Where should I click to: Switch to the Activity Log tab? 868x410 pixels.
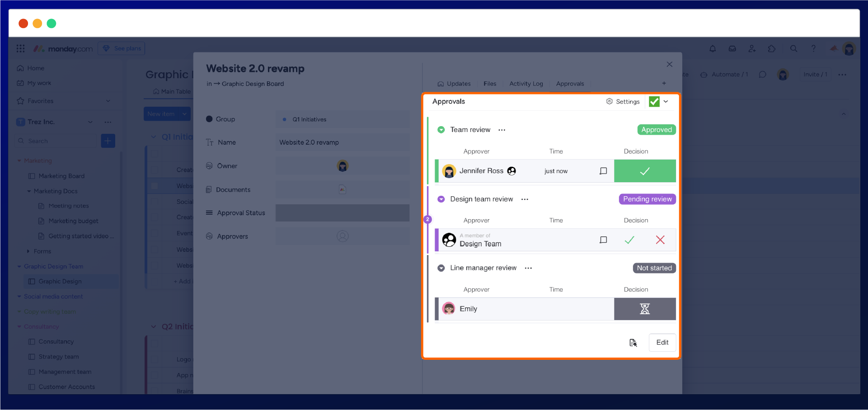pyautogui.click(x=526, y=84)
